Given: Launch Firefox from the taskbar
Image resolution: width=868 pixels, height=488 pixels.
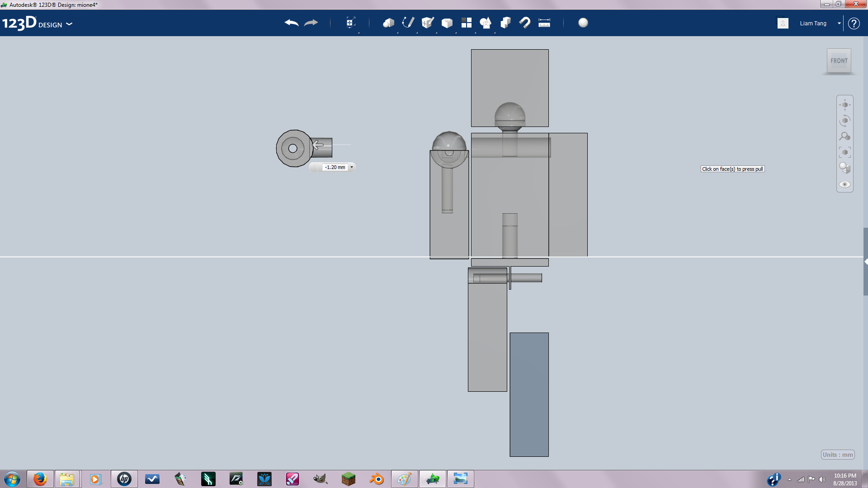Looking at the screenshot, I should coord(40,479).
